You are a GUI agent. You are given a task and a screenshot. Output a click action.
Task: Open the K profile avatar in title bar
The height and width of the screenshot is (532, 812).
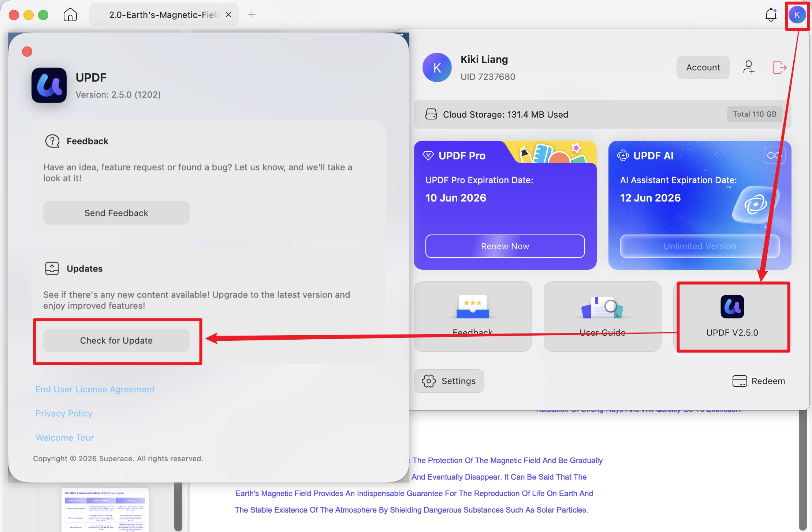pos(797,15)
